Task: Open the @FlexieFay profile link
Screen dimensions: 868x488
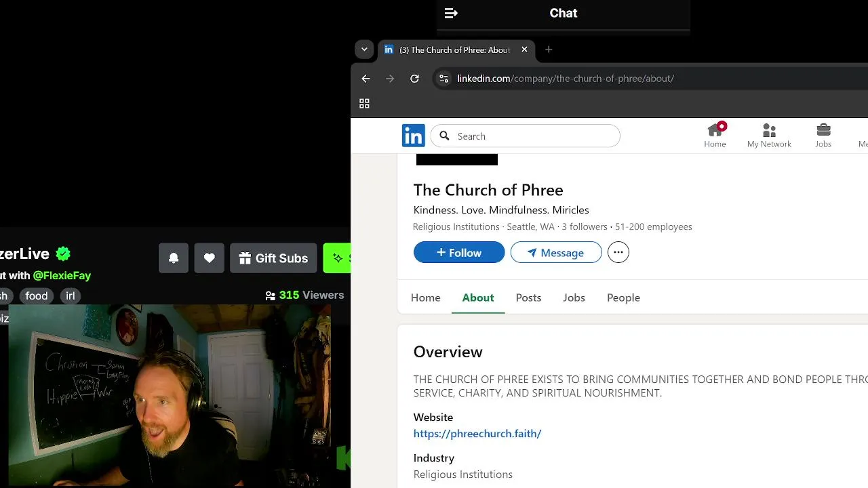Action: tap(62, 275)
